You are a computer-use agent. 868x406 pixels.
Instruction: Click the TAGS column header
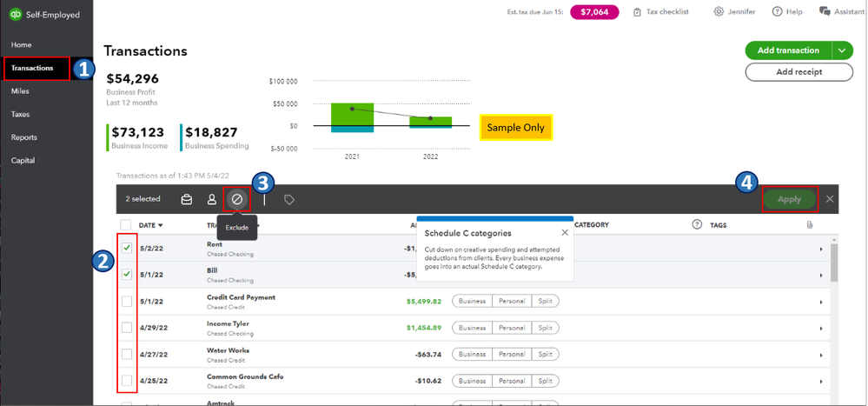[718, 225]
